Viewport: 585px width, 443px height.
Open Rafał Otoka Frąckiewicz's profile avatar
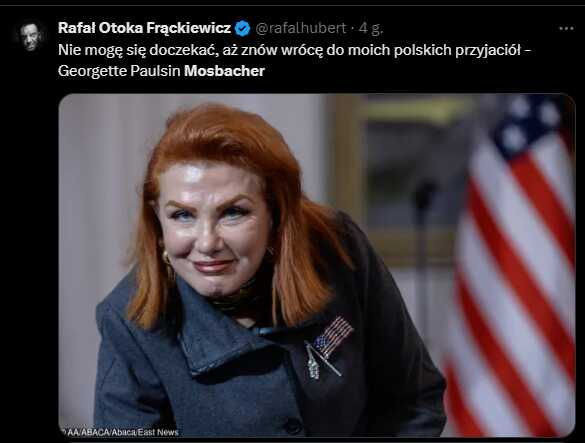(30, 37)
